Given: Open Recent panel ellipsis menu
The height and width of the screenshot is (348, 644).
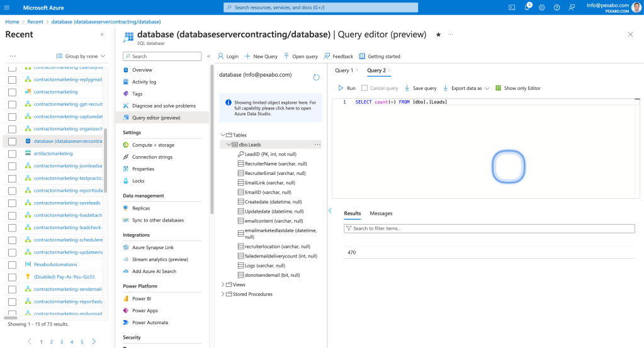Looking at the screenshot, I should tap(13, 56).
